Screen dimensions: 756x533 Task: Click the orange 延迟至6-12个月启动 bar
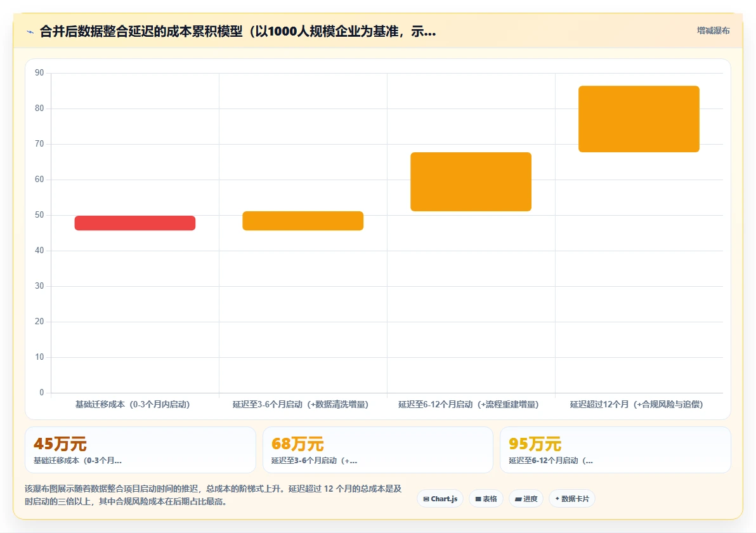471,182
